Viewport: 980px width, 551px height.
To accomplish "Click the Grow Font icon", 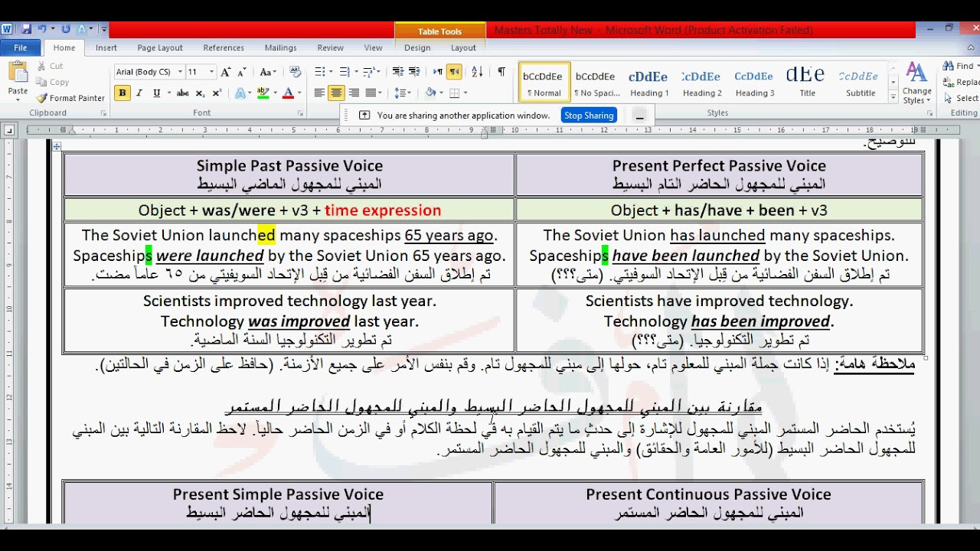I will coord(226,72).
